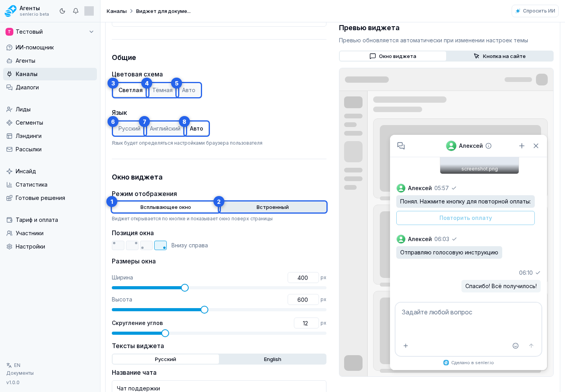Image resolution: width=565 pixels, height=392 pixels.
Task: Start a new chat with the plus icon
Action: coord(522,146)
